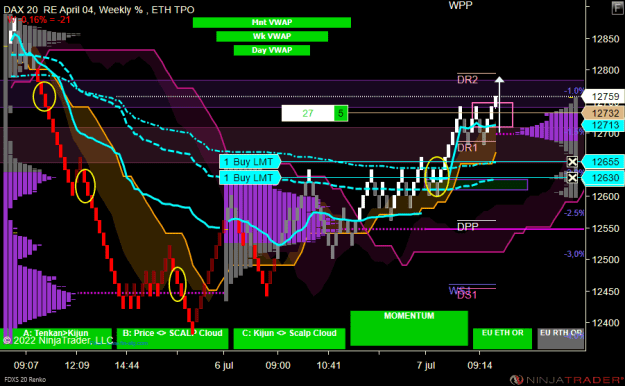
Task: Click the 12800 price axis label
Action: (605, 71)
